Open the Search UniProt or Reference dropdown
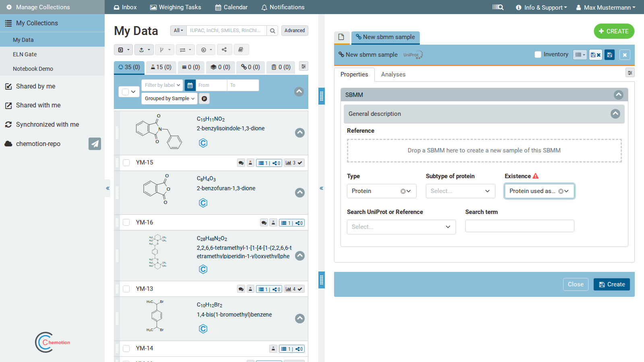The height and width of the screenshot is (362, 644). (401, 227)
